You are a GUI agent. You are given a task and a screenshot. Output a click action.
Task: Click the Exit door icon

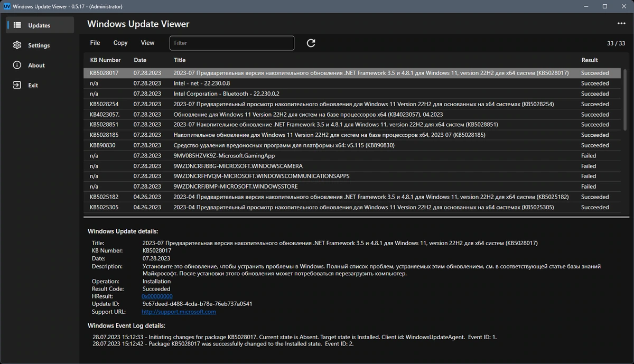click(x=17, y=85)
